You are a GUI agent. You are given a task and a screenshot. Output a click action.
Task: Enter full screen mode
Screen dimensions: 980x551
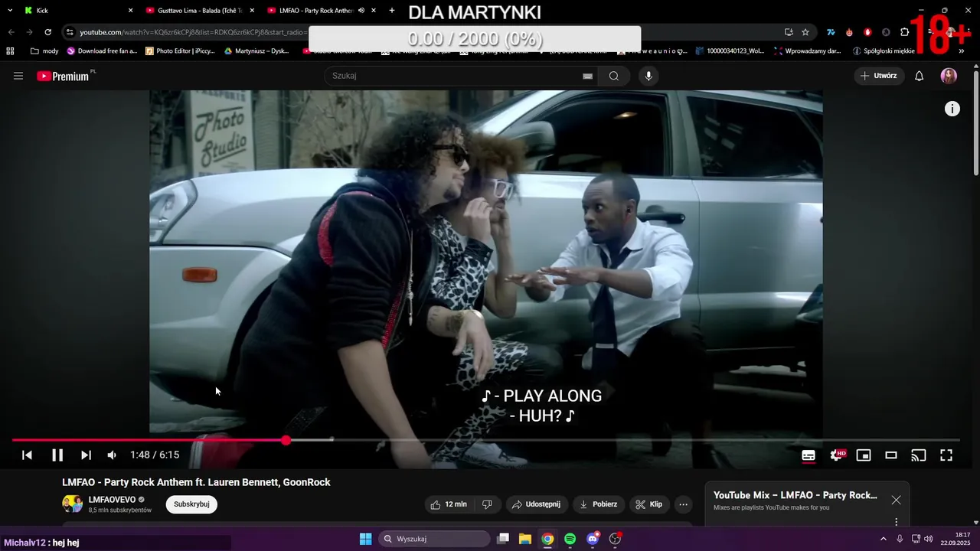tap(946, 455)
